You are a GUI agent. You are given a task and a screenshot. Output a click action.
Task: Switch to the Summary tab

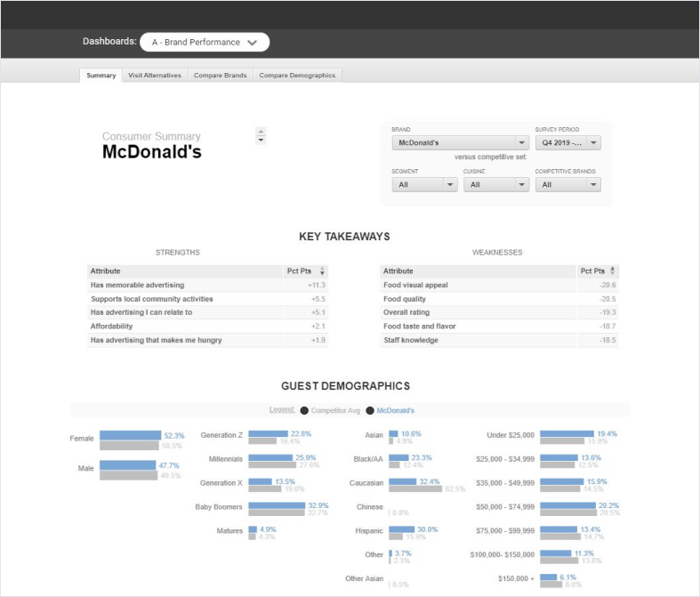pyautogui.click(x=101, y=75)
